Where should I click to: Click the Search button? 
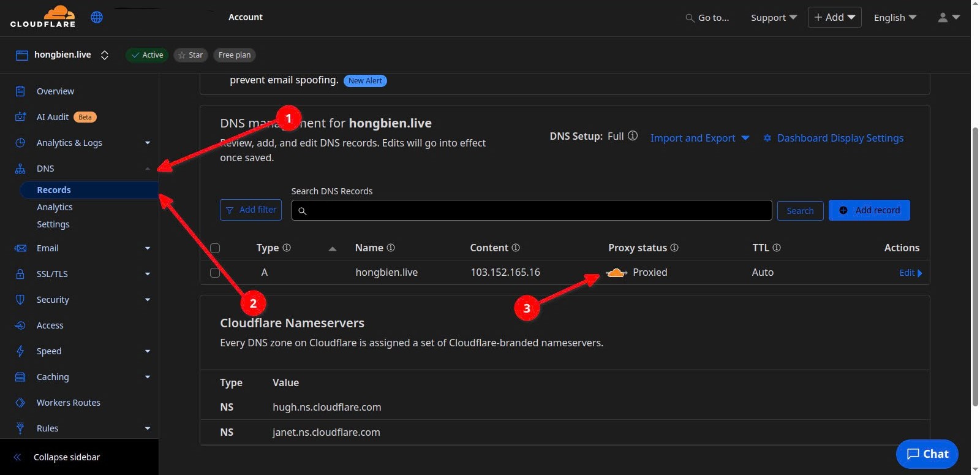tap(800, 211)
